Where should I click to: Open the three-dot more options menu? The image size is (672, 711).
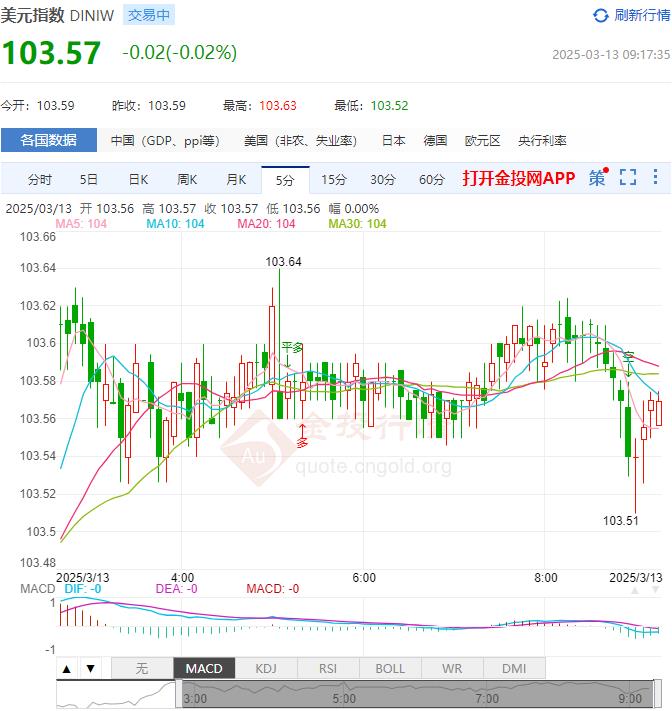click(655, 176)
